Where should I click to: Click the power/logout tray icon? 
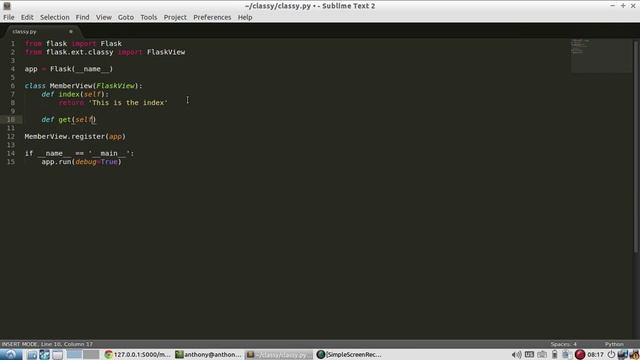(x=611, y=355)
